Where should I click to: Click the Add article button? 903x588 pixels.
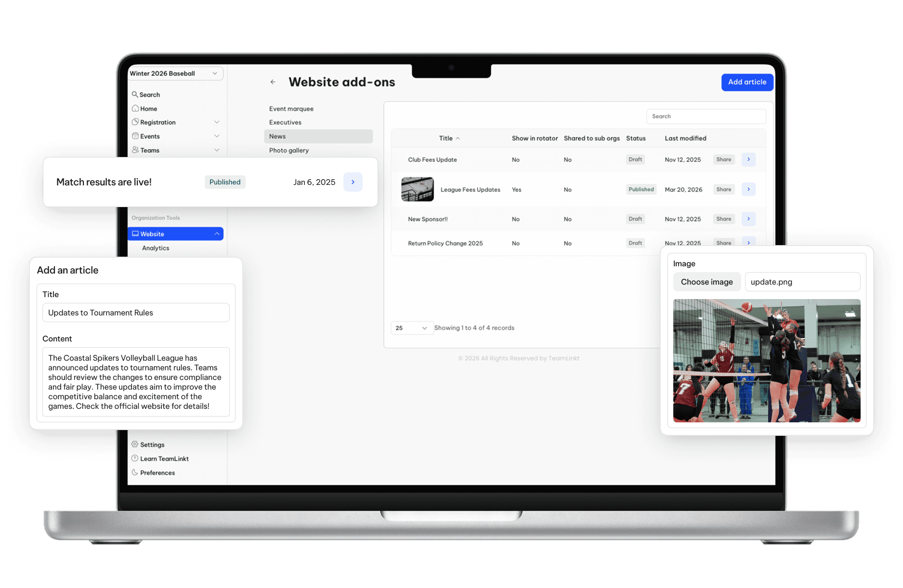747,82
